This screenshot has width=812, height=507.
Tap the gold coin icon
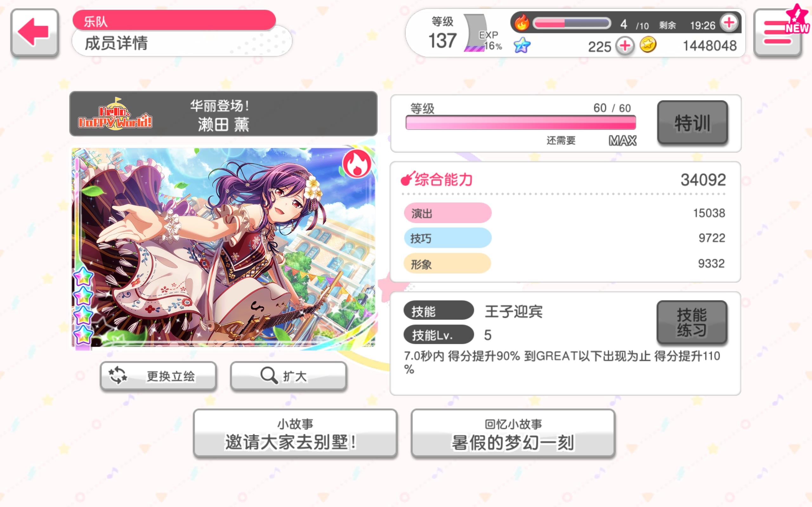click(x=648, y=45)
